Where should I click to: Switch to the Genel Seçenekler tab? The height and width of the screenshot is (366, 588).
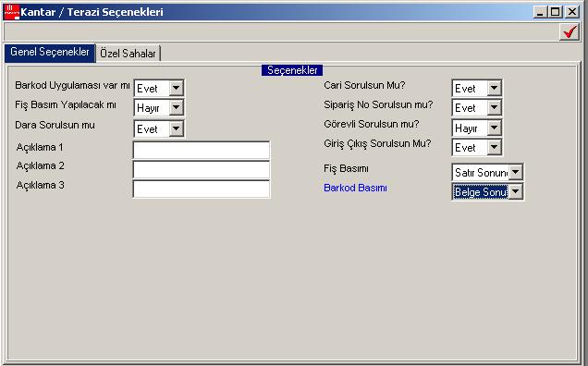click(x=50, y=52)
